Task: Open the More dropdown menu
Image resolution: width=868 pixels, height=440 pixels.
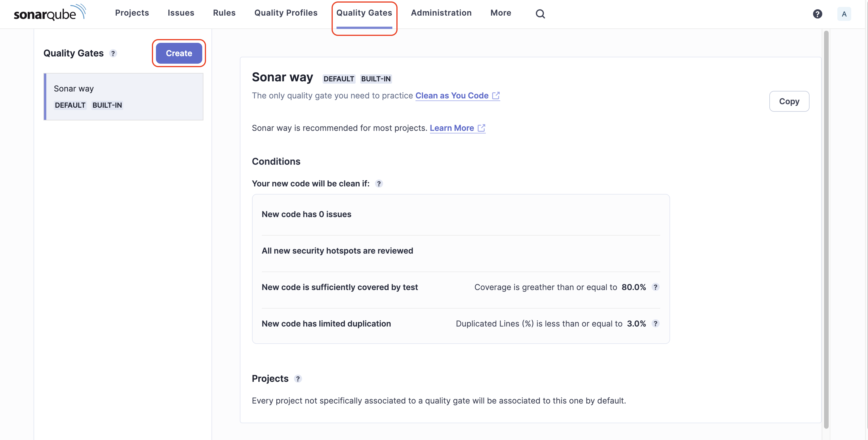Action: pyautogui.click(x=500, y=13)
